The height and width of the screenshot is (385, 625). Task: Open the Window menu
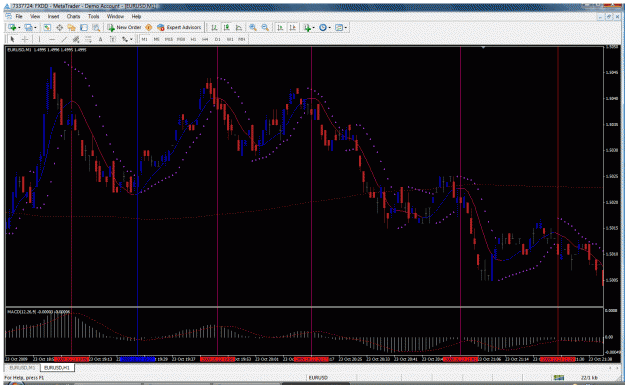click(115, 16)
